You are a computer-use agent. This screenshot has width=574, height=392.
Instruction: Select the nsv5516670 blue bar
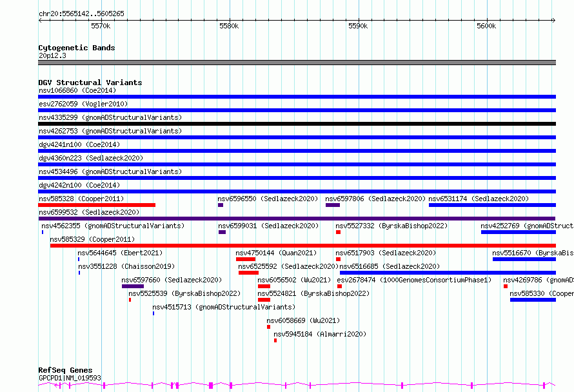coord(524,259)
